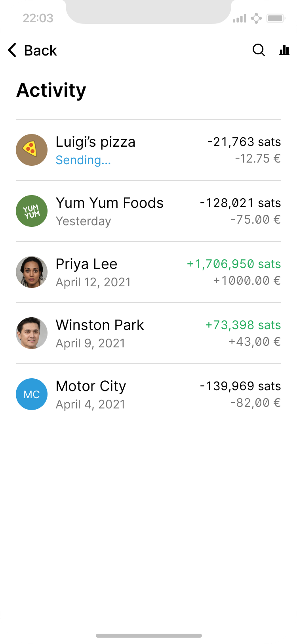Tap the blue Sending... status text
297x644 pixels.
pyautogui.click(x=83, y=160)
